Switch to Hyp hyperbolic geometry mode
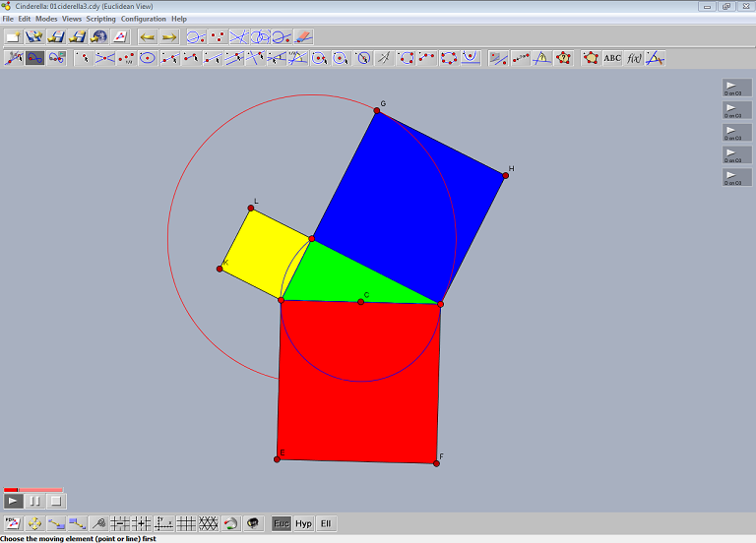The width and height of the screenshot is (756, 543). 303,524
